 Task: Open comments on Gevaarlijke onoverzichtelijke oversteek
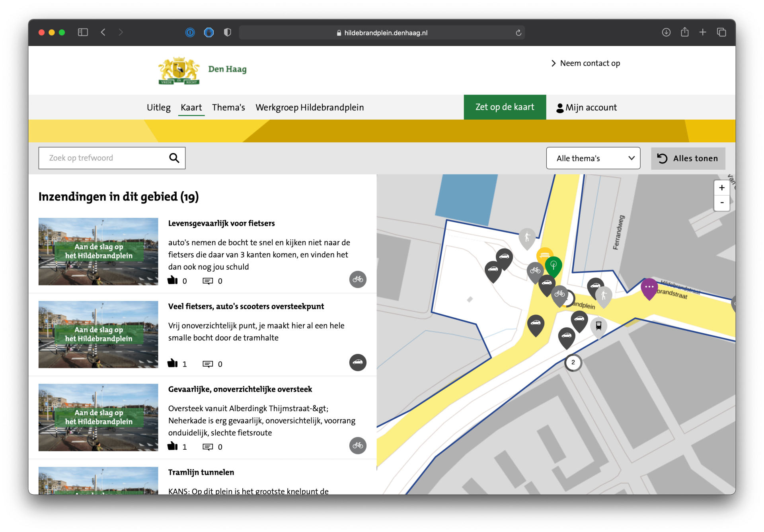point(208,447)
